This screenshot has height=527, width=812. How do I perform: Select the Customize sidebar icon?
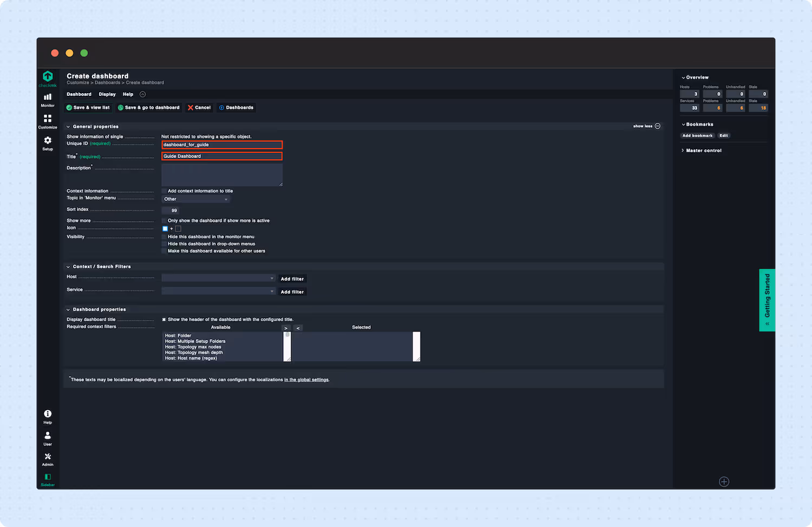click(x=47, y=120)
